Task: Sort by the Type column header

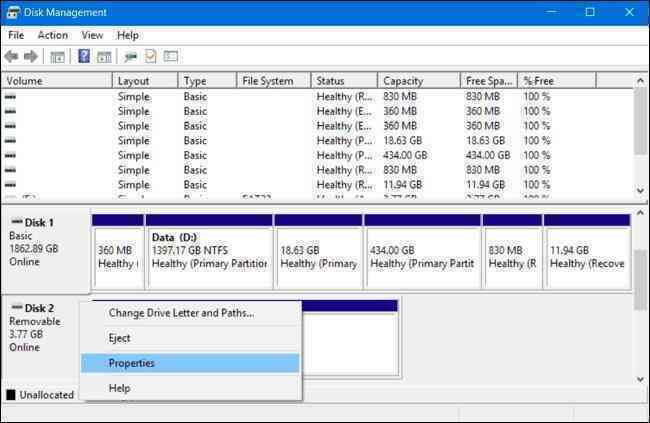Action: 207,81
